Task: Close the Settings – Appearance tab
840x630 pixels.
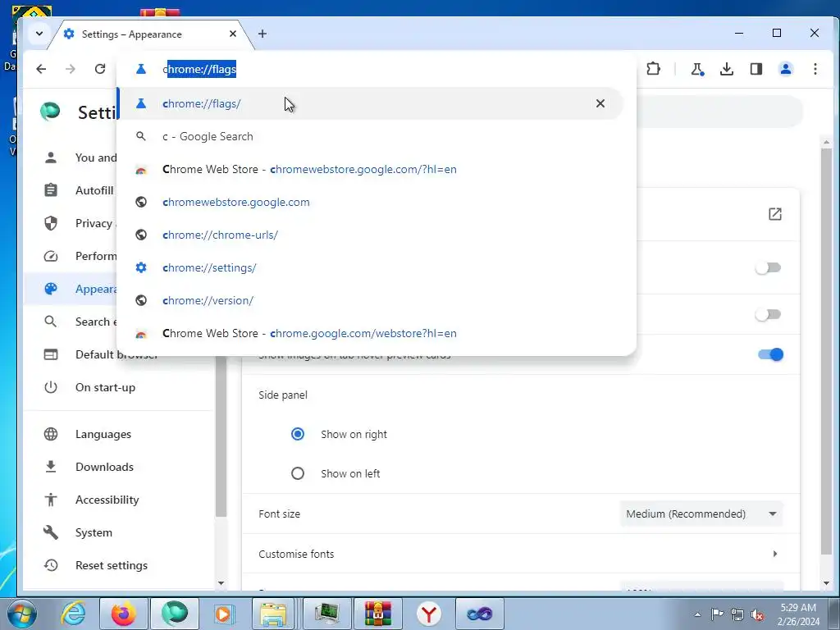Action: point(232,34)
